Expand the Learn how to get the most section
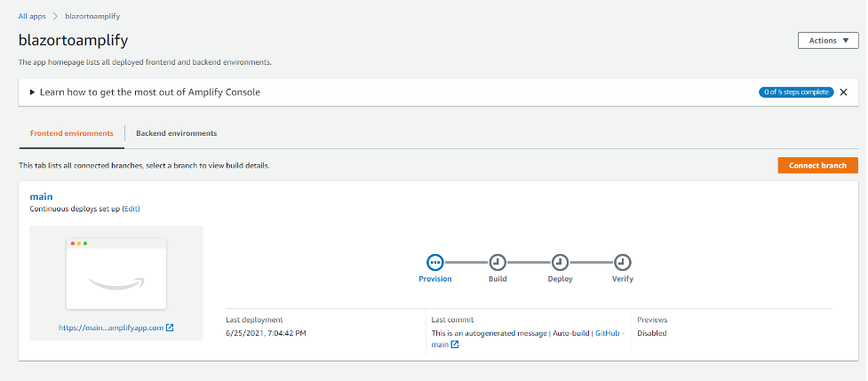868x381 pixels. [x=33, y=92]
